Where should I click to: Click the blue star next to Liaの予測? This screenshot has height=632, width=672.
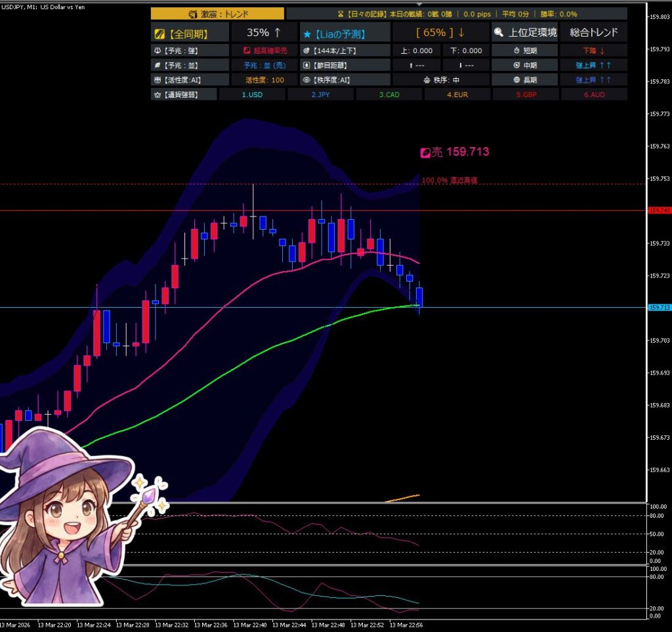[306, 33]
